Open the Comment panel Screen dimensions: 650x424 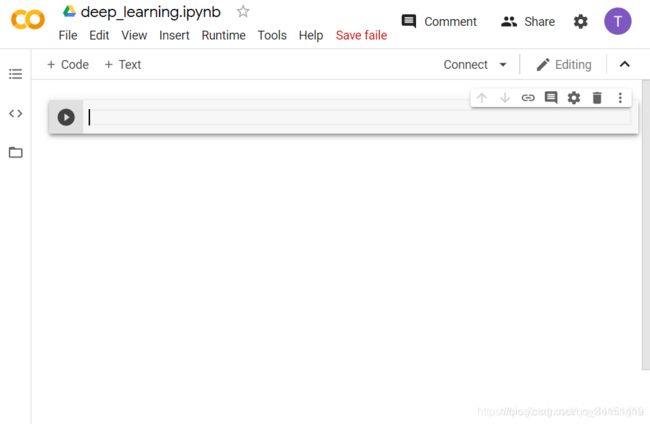439,22
